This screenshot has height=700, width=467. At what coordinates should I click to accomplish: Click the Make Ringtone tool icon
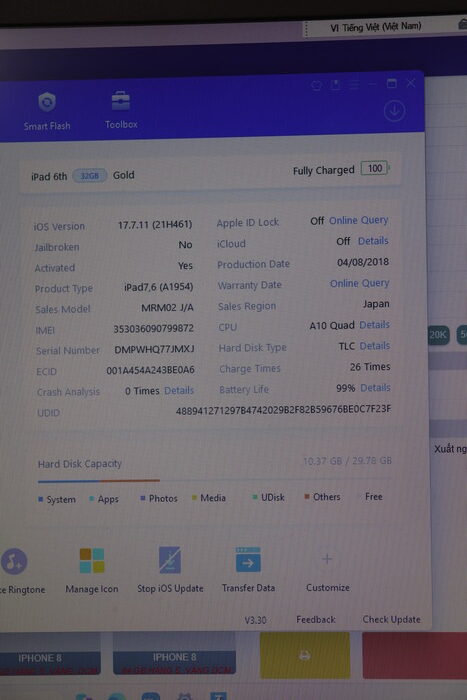(14, 561)
